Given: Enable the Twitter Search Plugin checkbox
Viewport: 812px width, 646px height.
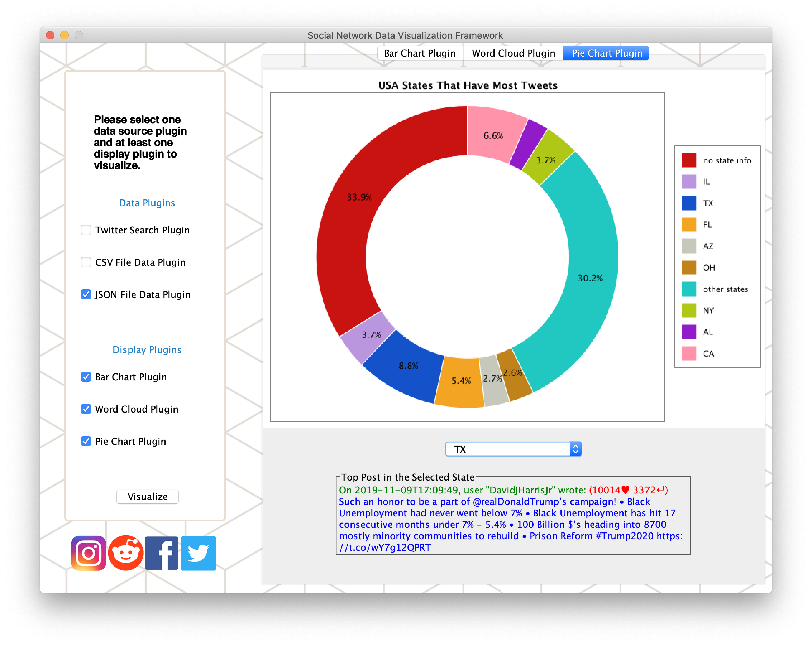Looking at the screenshot, I should point(86,230).
